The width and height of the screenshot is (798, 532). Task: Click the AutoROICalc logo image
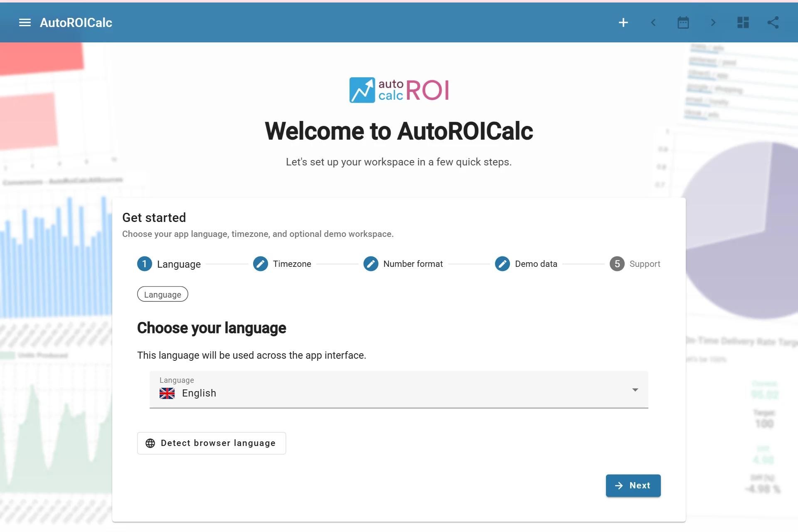399,90
